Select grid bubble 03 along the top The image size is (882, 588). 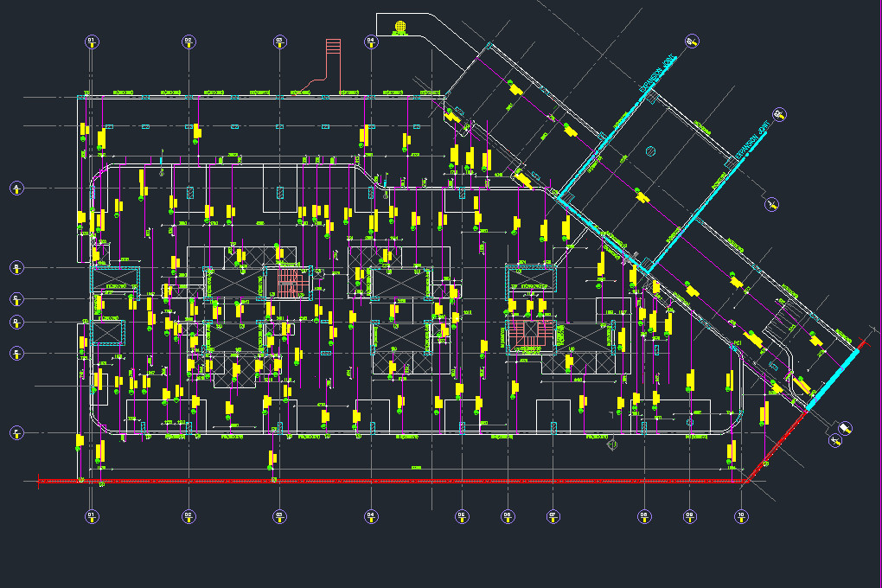coord(279,42)
